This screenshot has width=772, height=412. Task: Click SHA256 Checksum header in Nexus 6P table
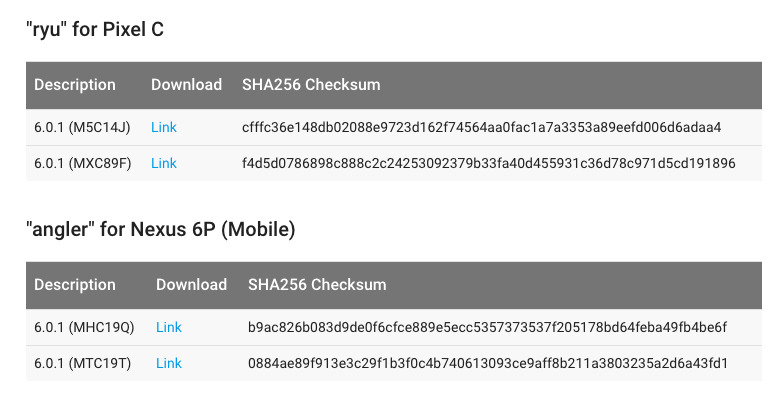click(x=317, y=285)
